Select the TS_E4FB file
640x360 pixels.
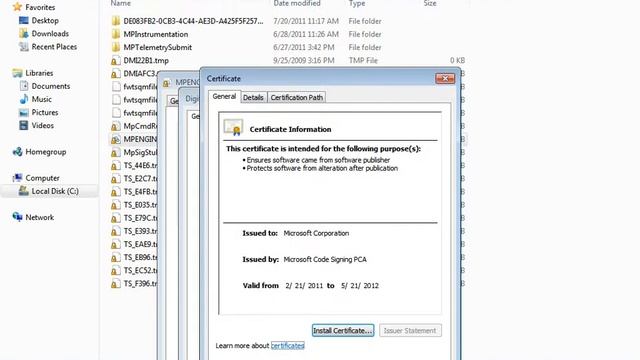click(x=140, y=191)
